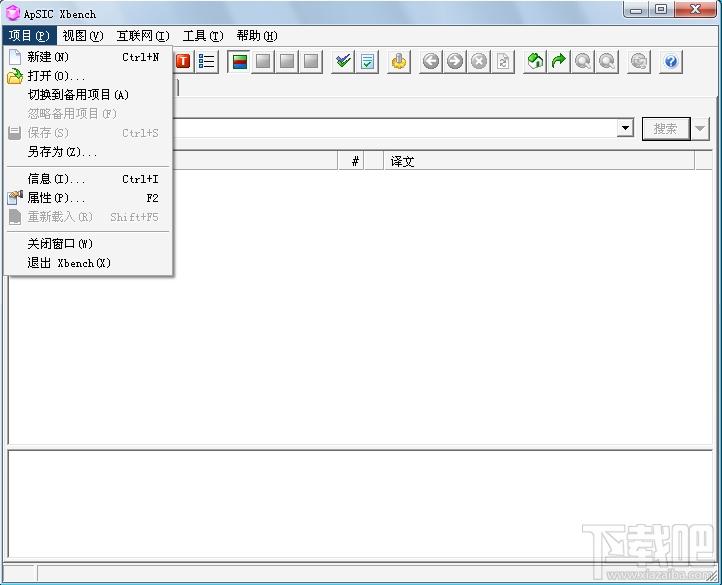Open the 工具(T) menu
This screenshot has height=585, width=722.
tap(203, 35)
